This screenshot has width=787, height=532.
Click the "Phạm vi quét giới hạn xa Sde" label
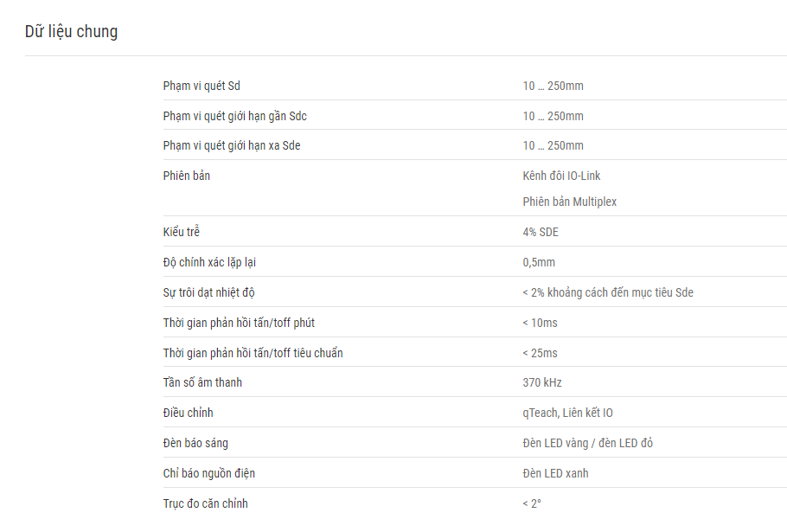pyautogui.click(x=232, y=145)
